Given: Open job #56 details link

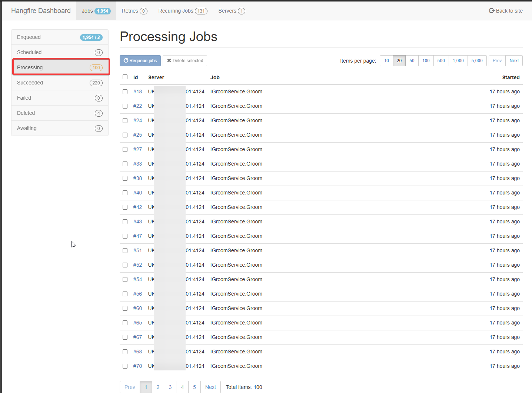Looking at the screenshot, I should coord(137,294).
